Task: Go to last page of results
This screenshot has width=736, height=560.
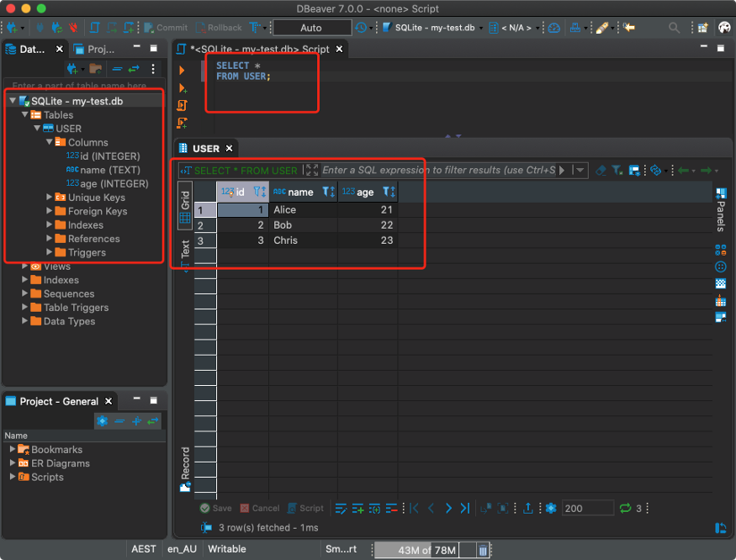Action: (464, 508)
